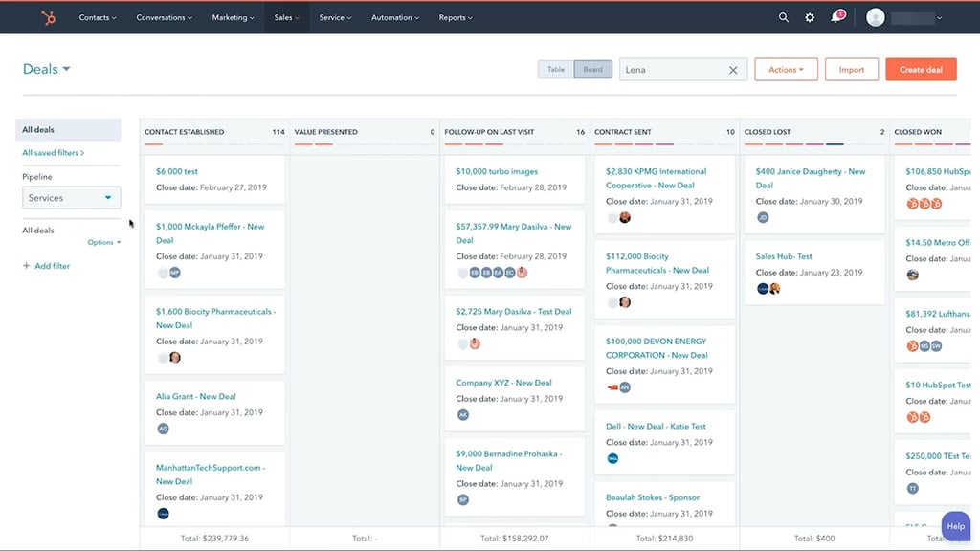980x551 pixels.
Task: Open the notifications bell icon
Action: 835,17
